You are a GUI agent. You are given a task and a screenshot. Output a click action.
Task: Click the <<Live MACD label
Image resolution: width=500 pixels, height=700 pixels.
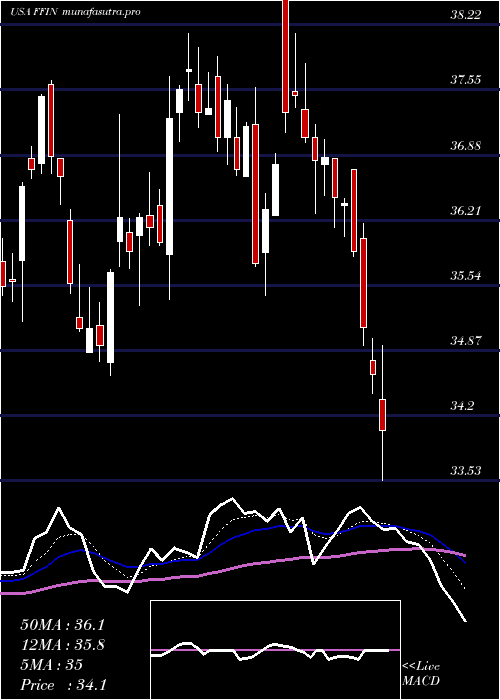(x=421, y=674)
